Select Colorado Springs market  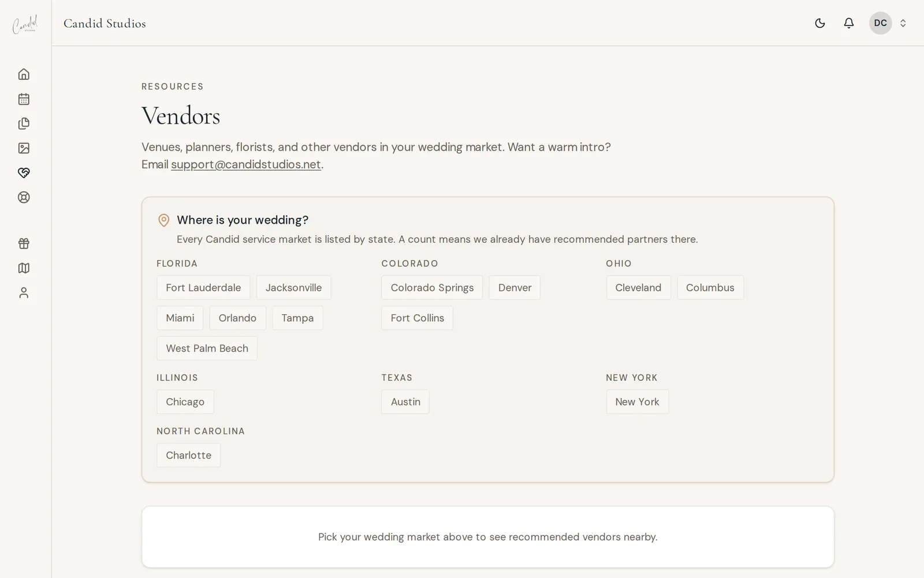pos(432,288)
